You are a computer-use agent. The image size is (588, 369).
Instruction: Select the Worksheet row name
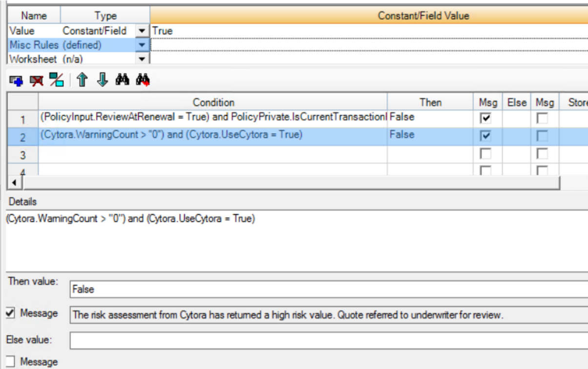tap(34, 59)
